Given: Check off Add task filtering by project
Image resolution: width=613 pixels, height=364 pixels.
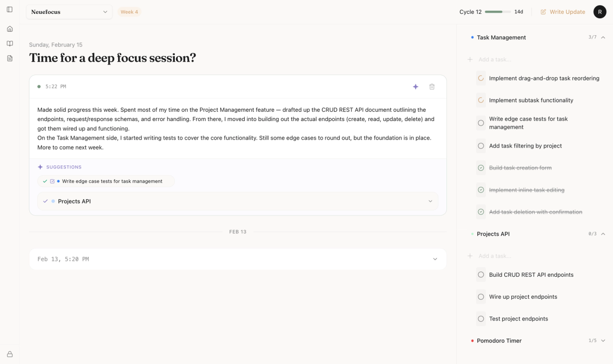Looking at the screenshot, I should pyautogui.click(x=481, y=145).
